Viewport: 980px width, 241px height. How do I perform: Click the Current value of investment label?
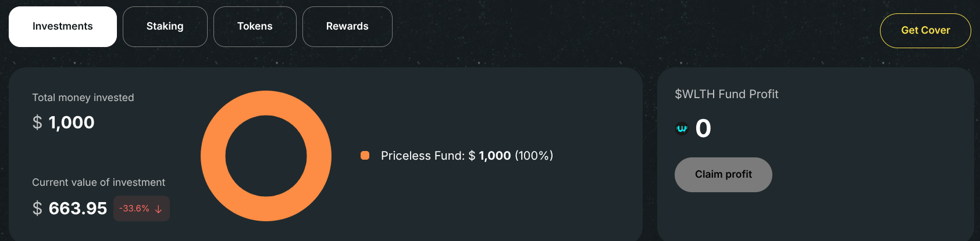[98, 182]
